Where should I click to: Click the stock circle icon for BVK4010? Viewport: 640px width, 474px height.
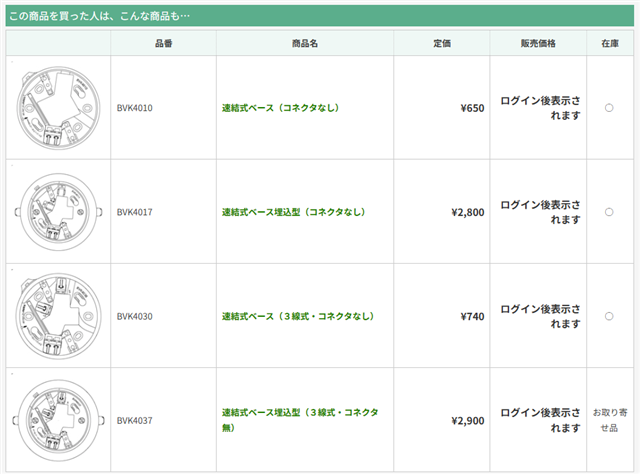[x=609, y=108]
